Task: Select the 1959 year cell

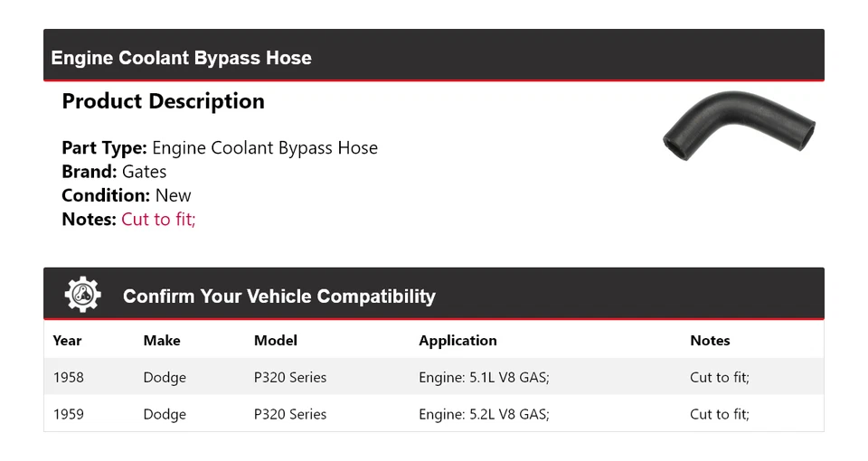Action: coord(68,414)
